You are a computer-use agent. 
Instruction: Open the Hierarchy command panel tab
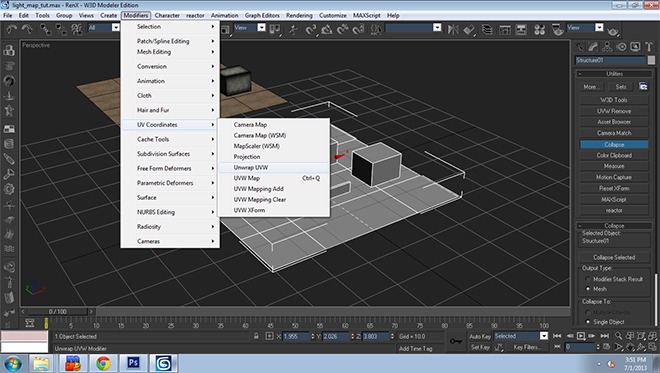click(607, 47)
